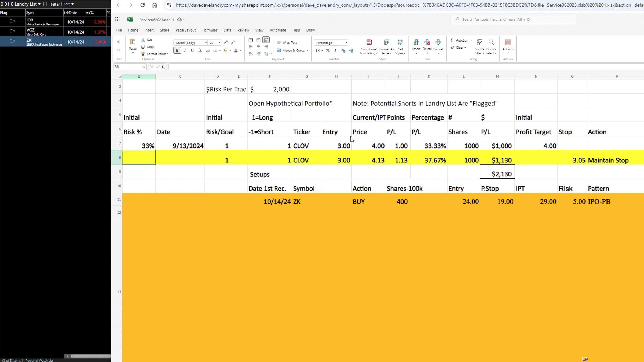Open the Landry List watchlist dropdown
The width and height of the screenshot is (644, 362).
[21, 4]
